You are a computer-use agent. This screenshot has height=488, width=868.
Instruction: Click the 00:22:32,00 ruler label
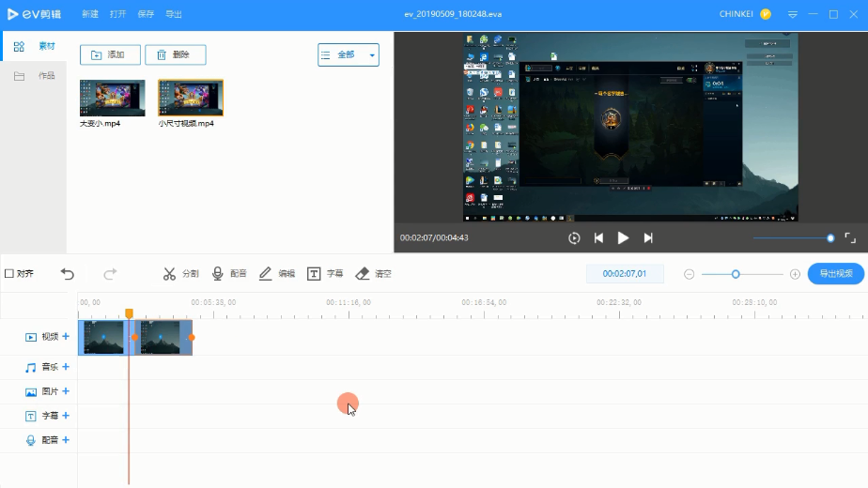[x=619, y=302]
